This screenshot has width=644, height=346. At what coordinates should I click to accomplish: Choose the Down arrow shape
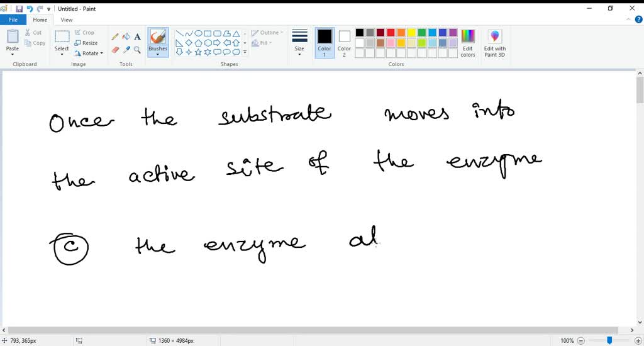point(179,52)
